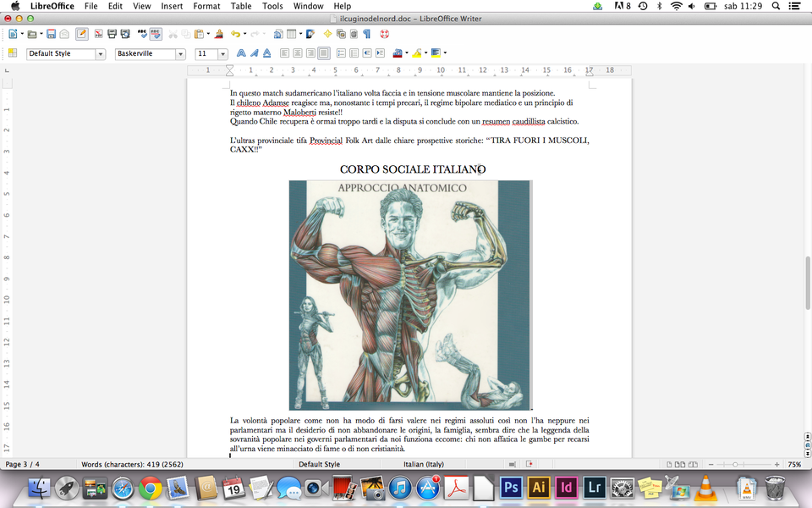Open LibreOffice Help lifebuoy icon
The height and width of the screenshot is (508, 812).
tap(383, 34)
